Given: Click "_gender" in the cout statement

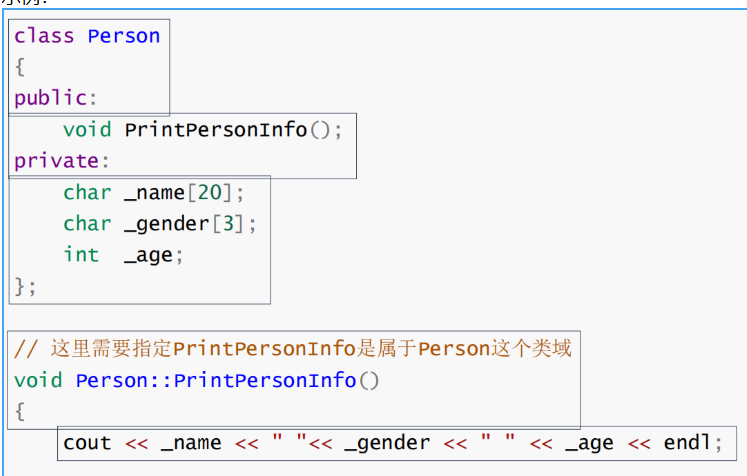Looking at the screenshot, I should click(386, 443).
